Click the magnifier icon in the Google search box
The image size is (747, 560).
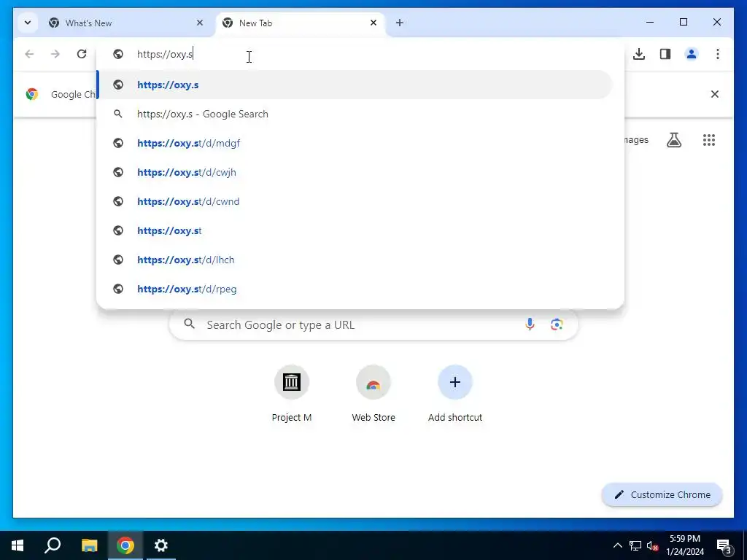[x=189, y=324]
